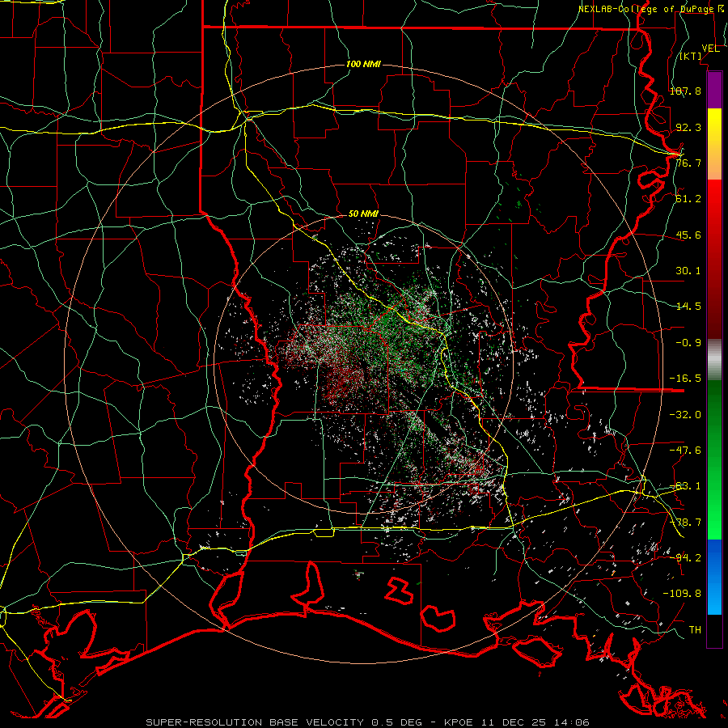Pick the gray segment of the color bar

pos(714,360)
